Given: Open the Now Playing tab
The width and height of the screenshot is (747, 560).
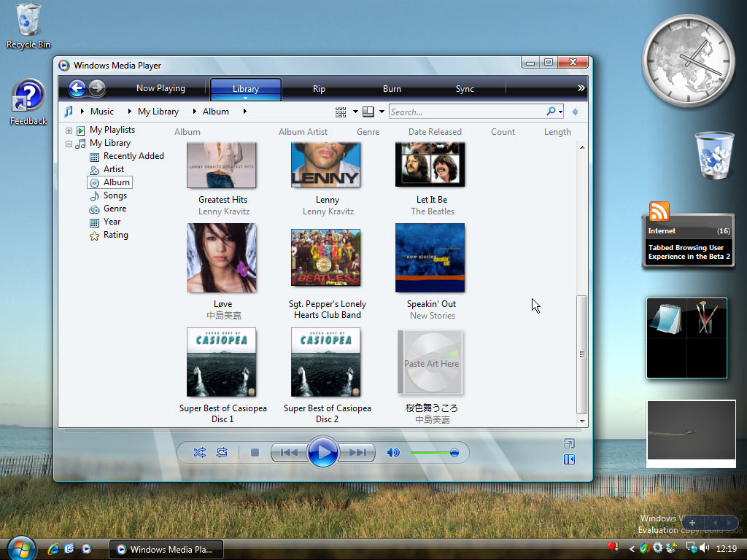Looking at the screenshot, I should [x=160, y=88].
